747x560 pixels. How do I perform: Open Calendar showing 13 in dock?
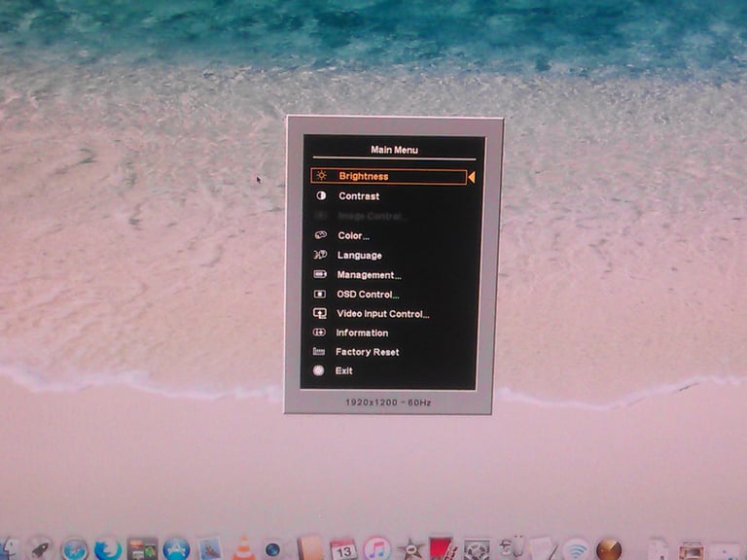(x=343, y=549)
